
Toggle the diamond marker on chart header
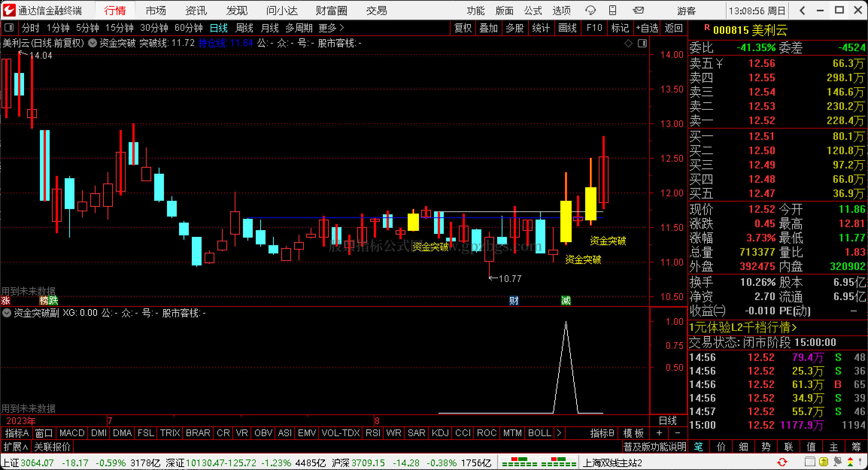point(628,43)
